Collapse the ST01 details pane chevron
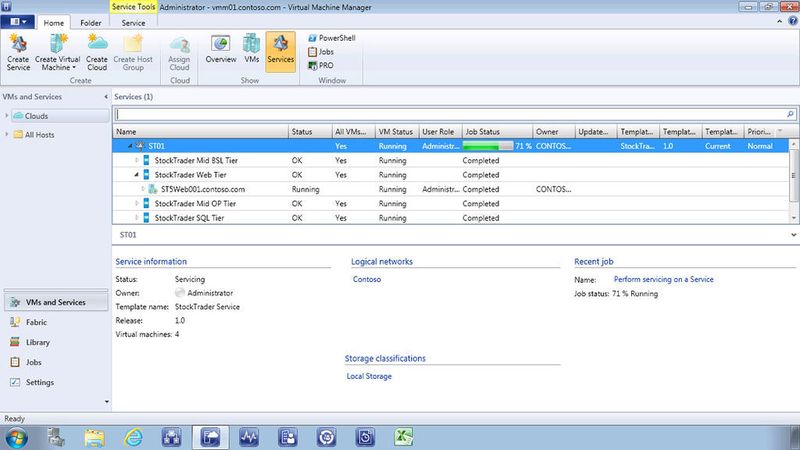This screenshot has width=800, height=450. tap(793, 235)
